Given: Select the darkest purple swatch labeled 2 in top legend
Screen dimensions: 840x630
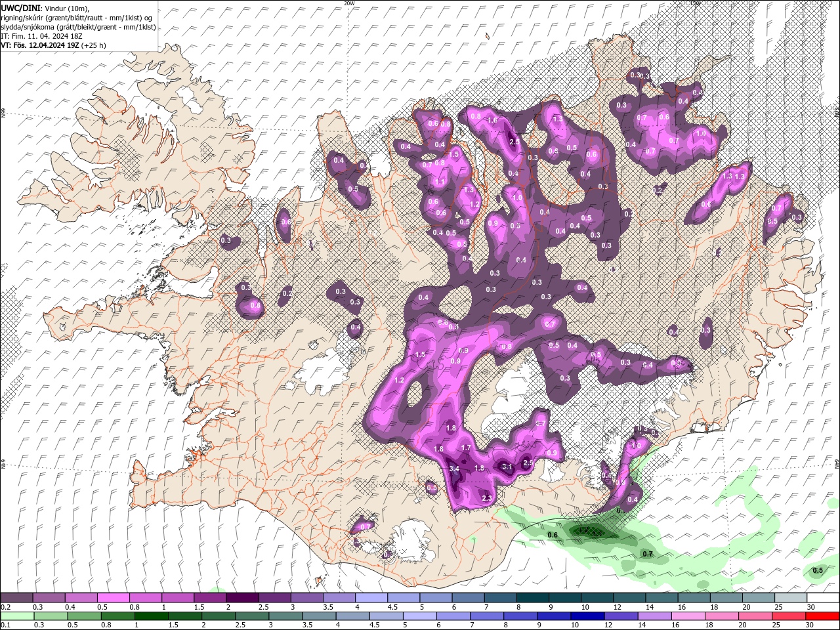Looking at the screenshot, I should coord(242,598).
